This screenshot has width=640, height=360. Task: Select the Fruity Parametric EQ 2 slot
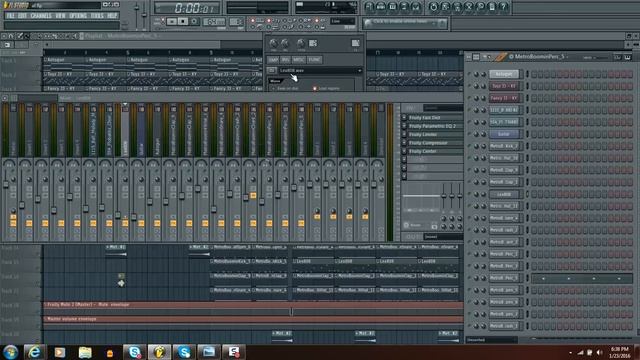pos(435,126)
